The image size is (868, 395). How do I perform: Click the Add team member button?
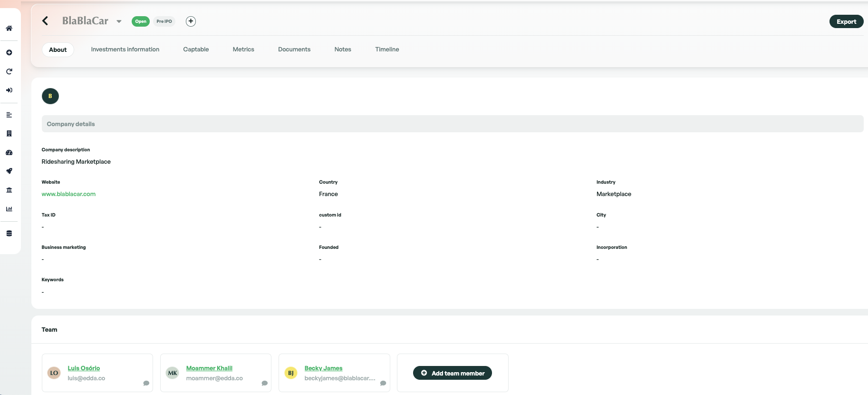coord(453,373)
